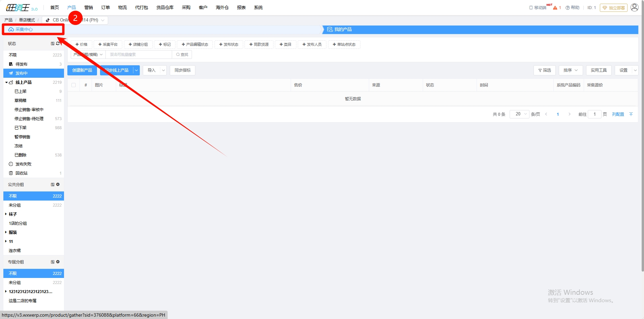Open the 订单 menu in top navigation
The image size is (644, 319).
click(x=105, y=7)
